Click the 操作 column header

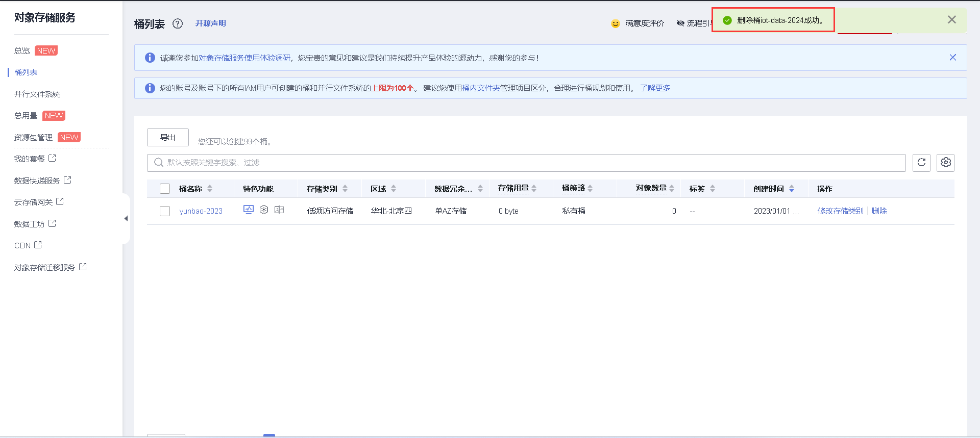tap(825, 189)
